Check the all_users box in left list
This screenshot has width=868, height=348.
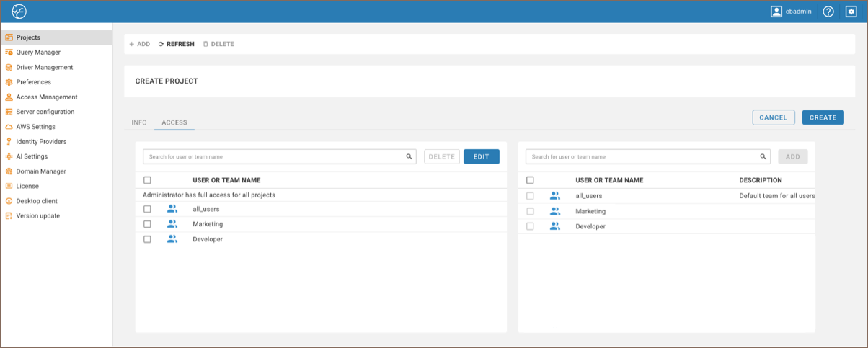(147, 209)
